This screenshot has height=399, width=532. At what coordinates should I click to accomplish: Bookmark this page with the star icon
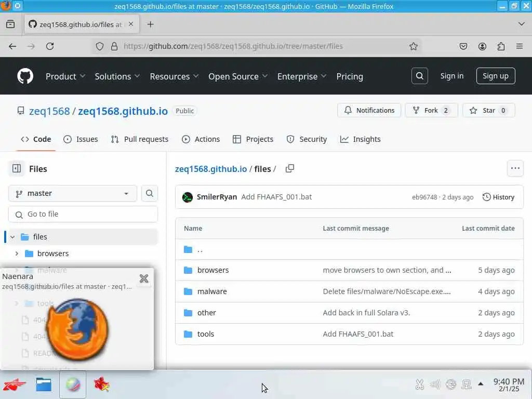413,46
